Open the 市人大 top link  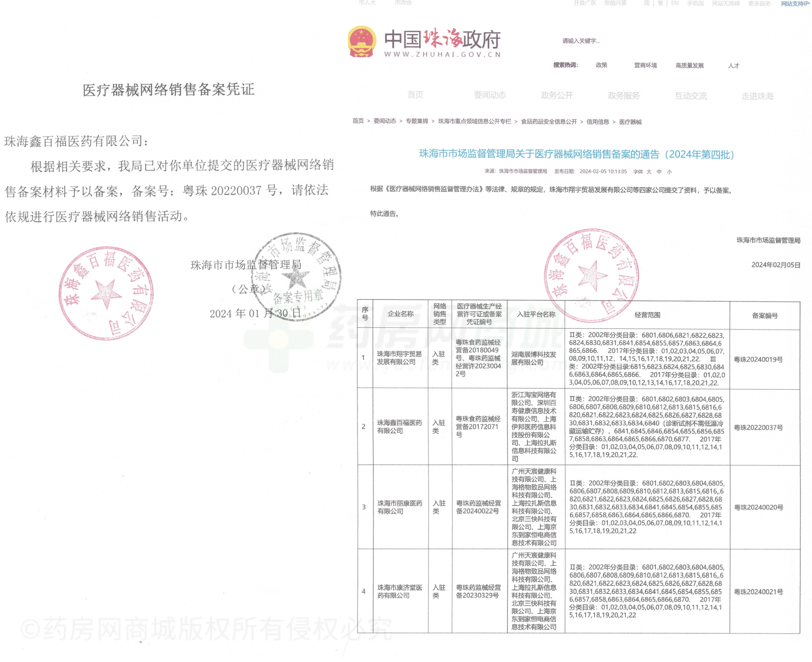[367, 3]
